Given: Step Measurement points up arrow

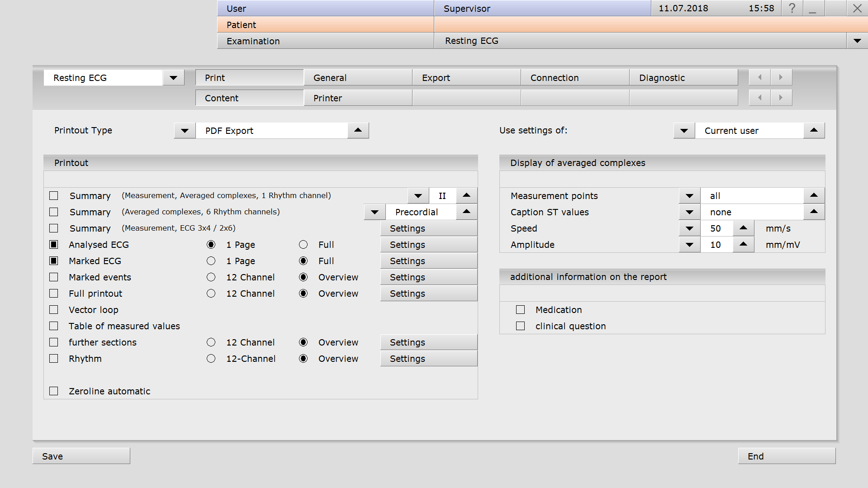Looking at the screenshot, I should click(x=814, y=196).
